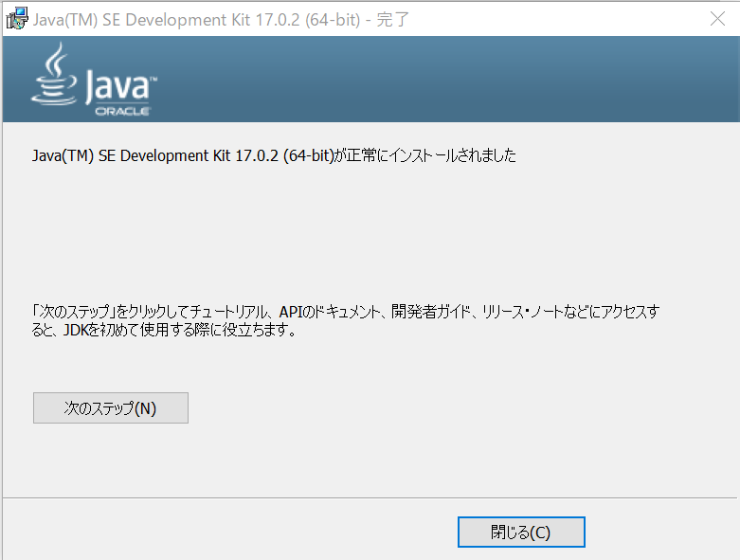The width and height of the screenshot is (740, 560).
Task: Click the ORACLE text under Java logo
Action: pyautogui.click(x=123, y=112)
